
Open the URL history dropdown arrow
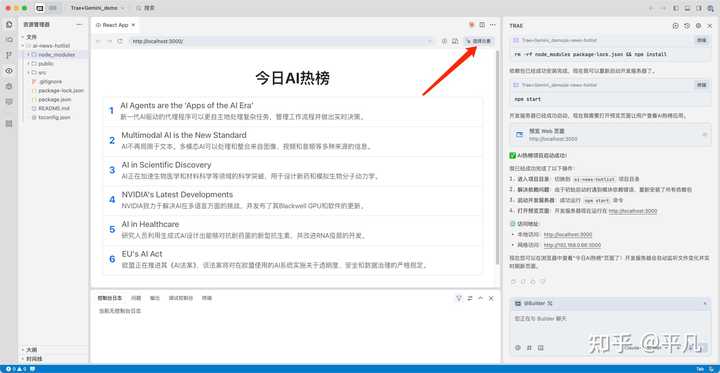tap(430, 41)
